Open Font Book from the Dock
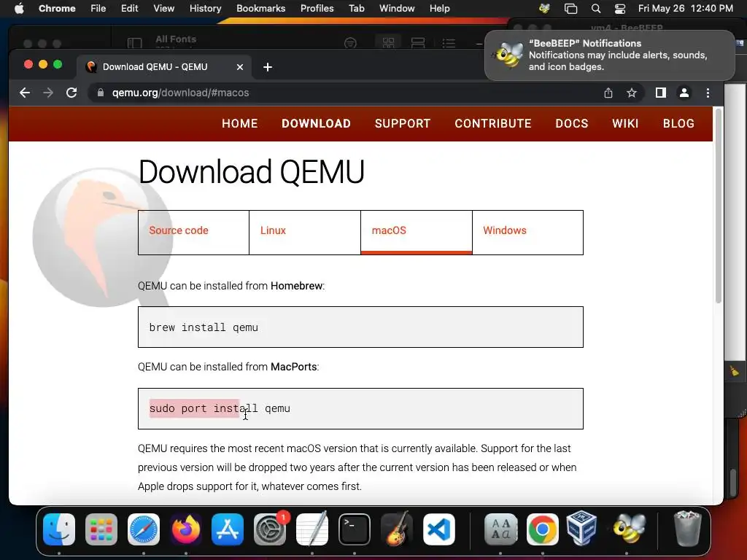747x560 pixels. [x=500, y=529]
